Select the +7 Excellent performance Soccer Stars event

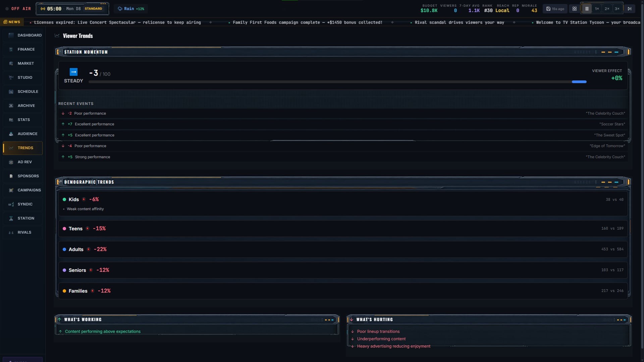pos(343,124)
